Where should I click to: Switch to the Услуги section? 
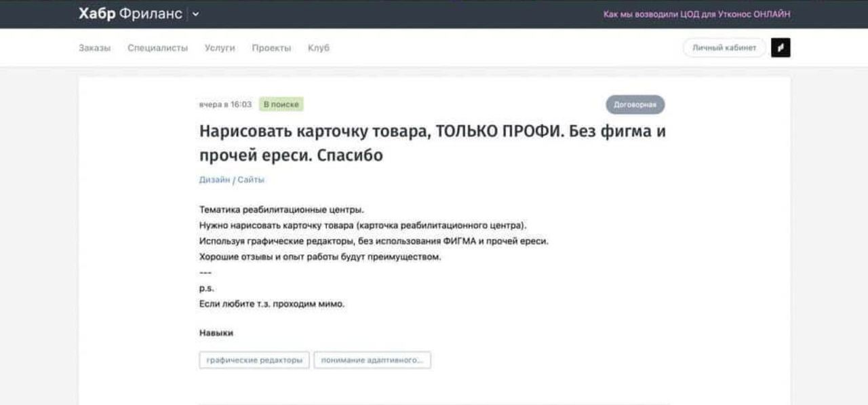pos(220,48)
